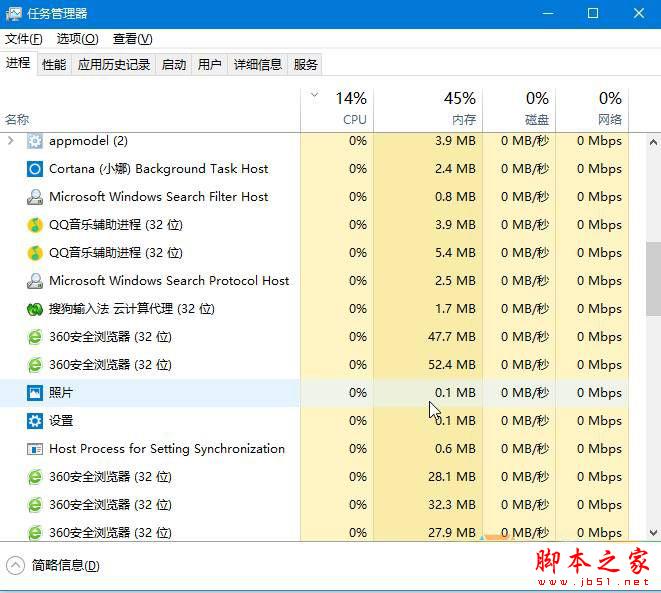Sort by the 0% 网络 column header
This screenshot has height=593, width=661.
[592, 110]
